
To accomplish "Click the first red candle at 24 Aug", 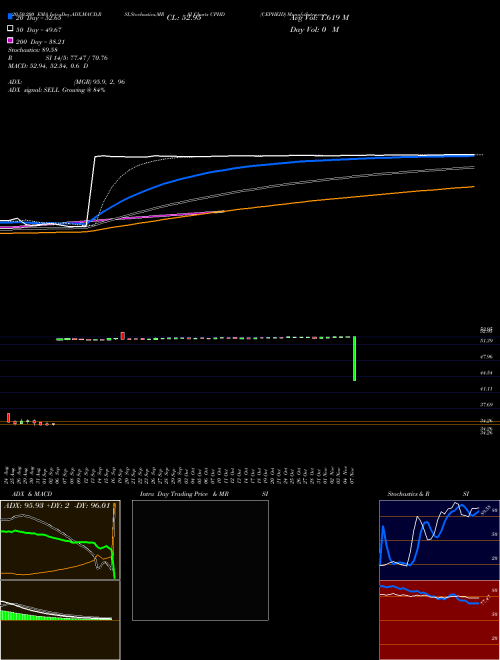I will 8,418.
